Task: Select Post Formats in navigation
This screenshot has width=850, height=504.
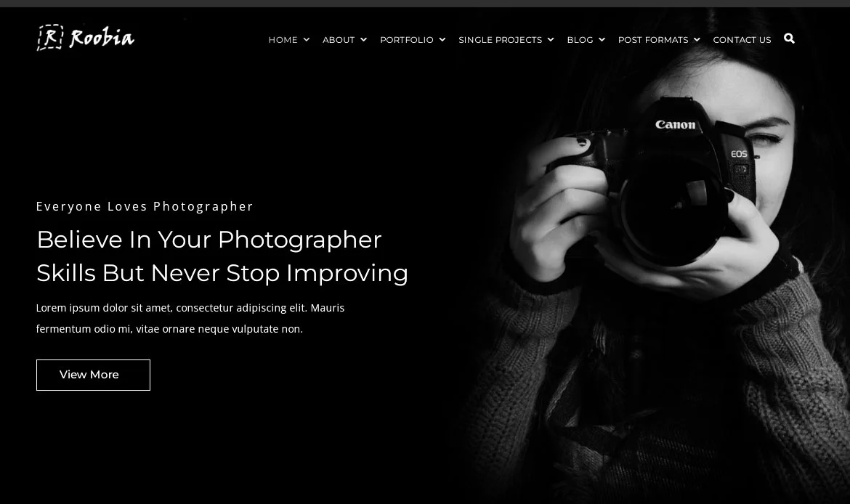Action: pyautogui.click(x=653, y=39)
